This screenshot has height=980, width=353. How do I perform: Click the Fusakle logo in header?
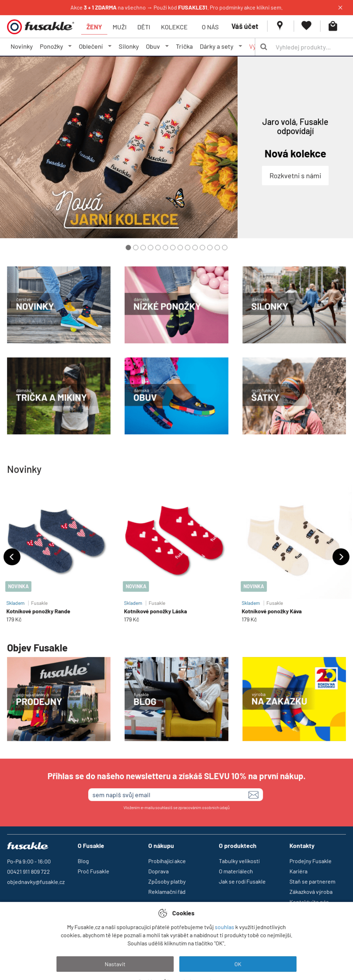[x=40, y=27]
